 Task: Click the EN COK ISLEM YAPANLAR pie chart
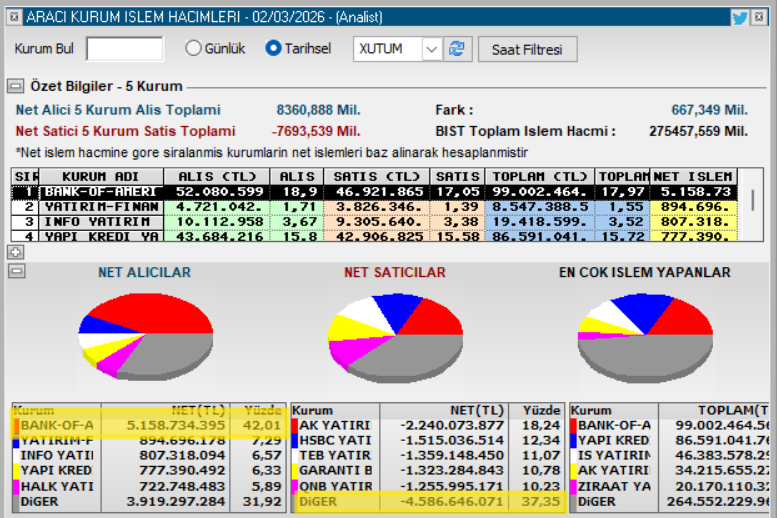point(645,337)
